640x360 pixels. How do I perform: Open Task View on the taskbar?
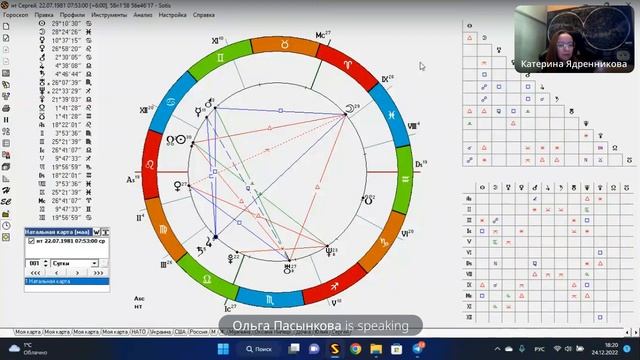pyautogui.click(x=293, y=349)
